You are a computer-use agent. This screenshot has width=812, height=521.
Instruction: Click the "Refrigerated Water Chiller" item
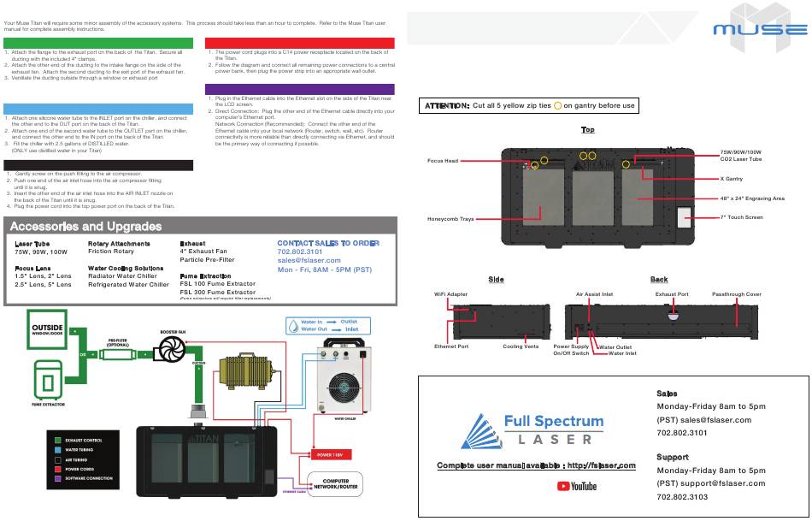coord(128,284)
